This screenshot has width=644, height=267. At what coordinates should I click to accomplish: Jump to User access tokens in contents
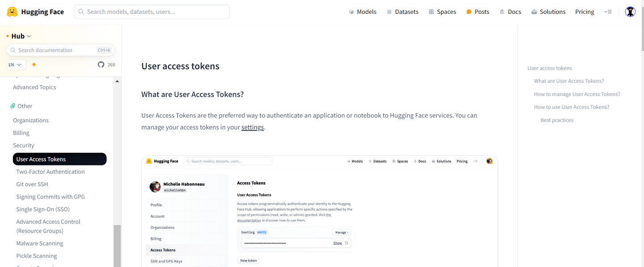[x=550, y=68]
